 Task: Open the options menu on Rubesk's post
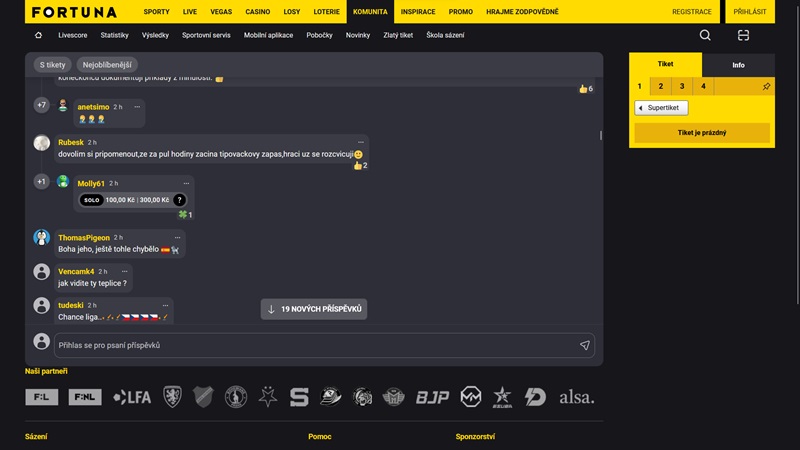[361, 142]
